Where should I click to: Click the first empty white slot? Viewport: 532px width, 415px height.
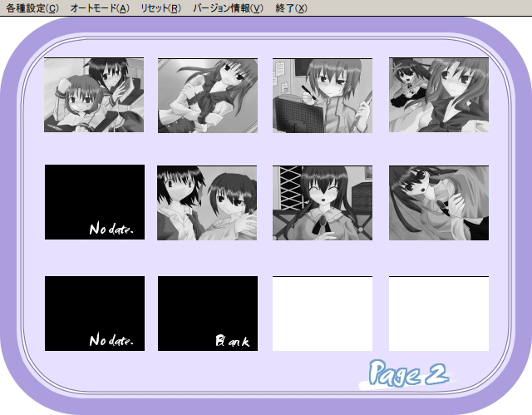pyautogui.click(x=323, y=314)
